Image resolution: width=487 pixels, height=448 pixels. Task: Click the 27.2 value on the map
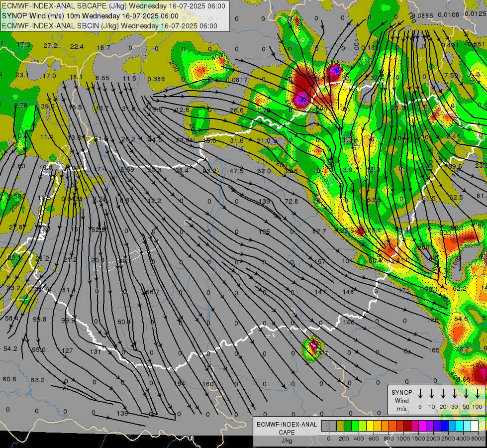tap(50, 46)
